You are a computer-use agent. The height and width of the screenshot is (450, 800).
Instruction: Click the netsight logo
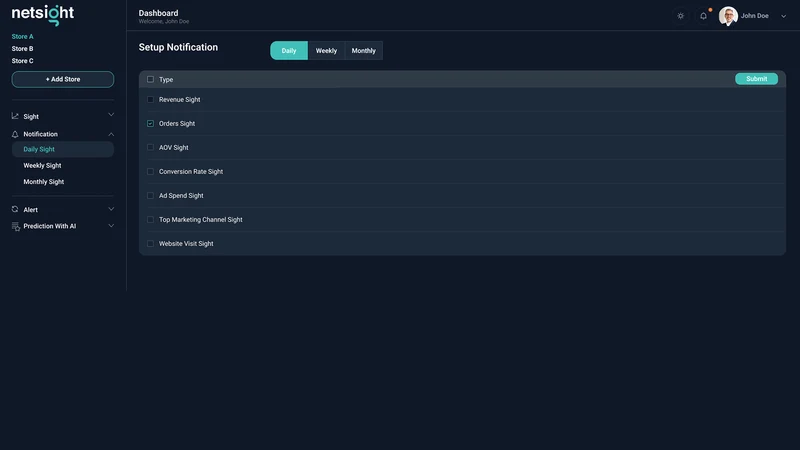click(x=43, y=14)
